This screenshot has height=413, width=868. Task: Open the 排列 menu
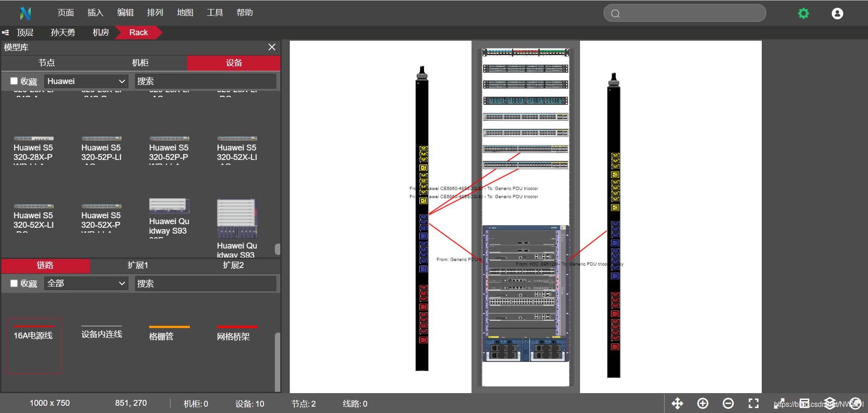click(x=155, y=13)
